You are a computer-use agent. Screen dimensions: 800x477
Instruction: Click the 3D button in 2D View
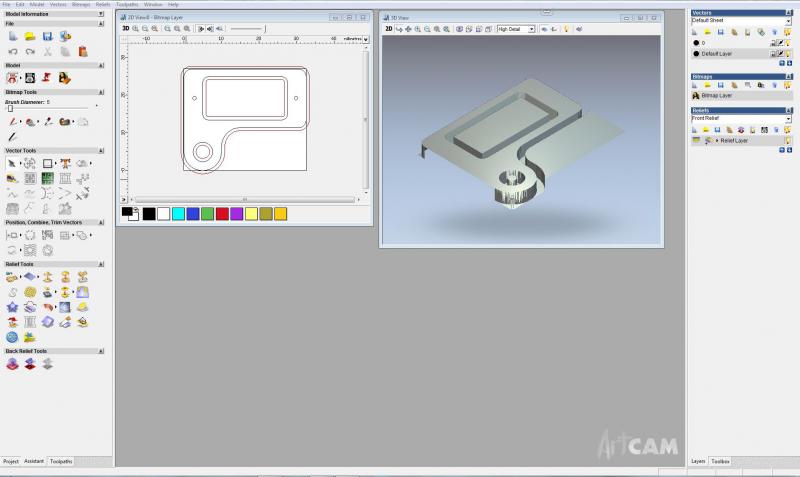[x=126, y=29]
